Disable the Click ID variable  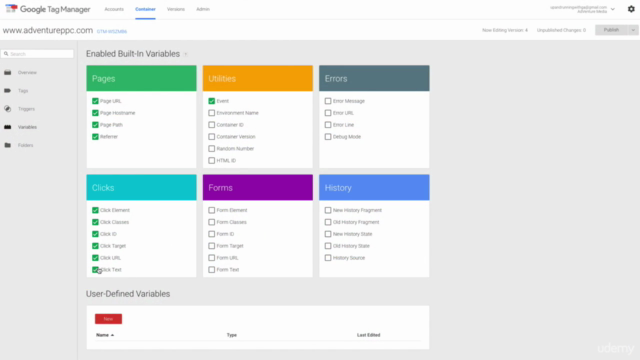[95, 234]
